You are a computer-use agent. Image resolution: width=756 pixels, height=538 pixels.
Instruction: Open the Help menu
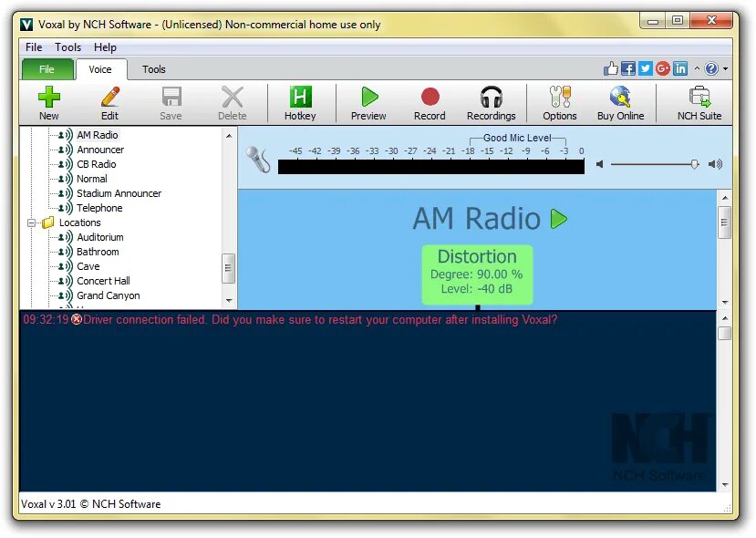(105, 47)
